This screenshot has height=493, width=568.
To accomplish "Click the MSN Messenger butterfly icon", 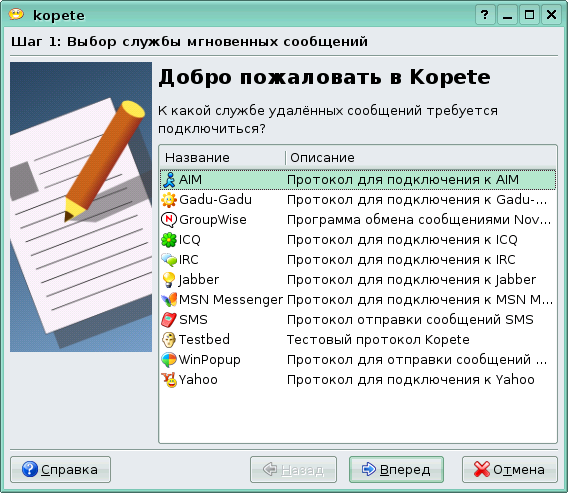I will (169, 300).
